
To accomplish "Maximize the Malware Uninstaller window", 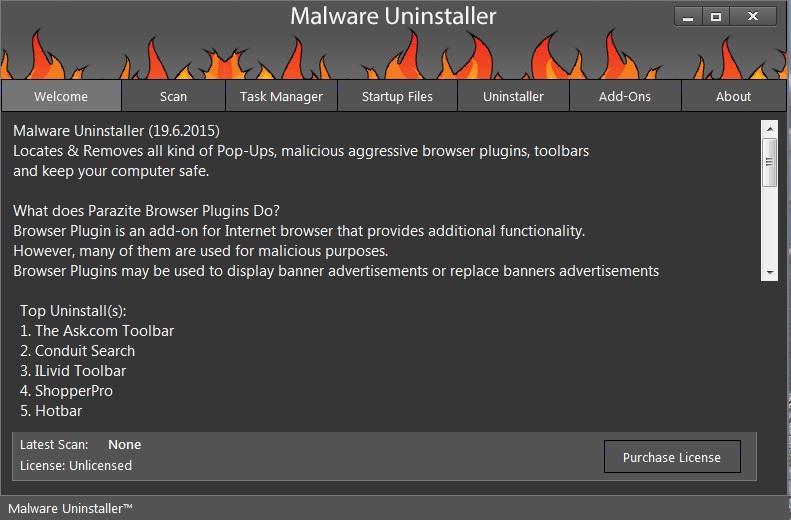I will [x=716, y=16].
